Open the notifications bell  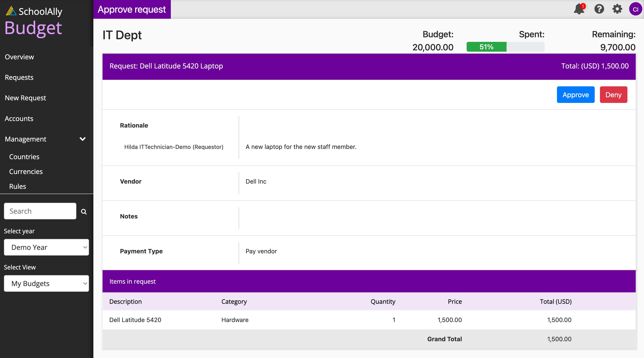click(579, 9)
